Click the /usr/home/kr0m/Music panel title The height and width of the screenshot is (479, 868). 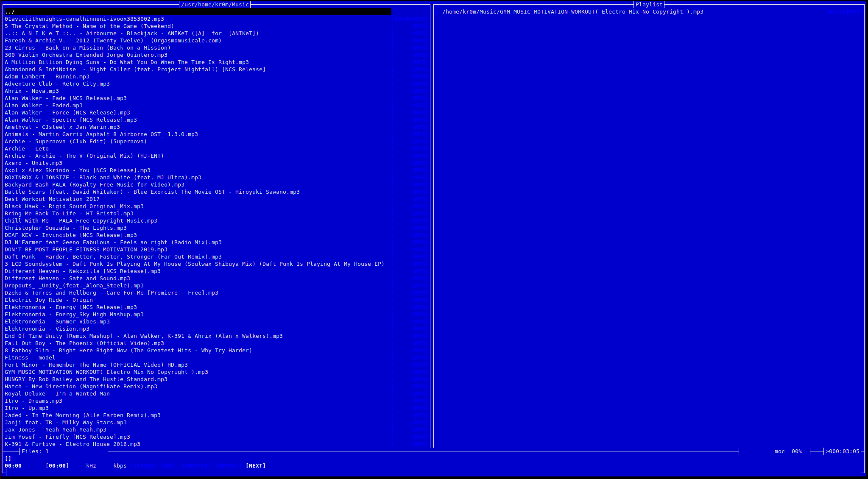point(215,4)
